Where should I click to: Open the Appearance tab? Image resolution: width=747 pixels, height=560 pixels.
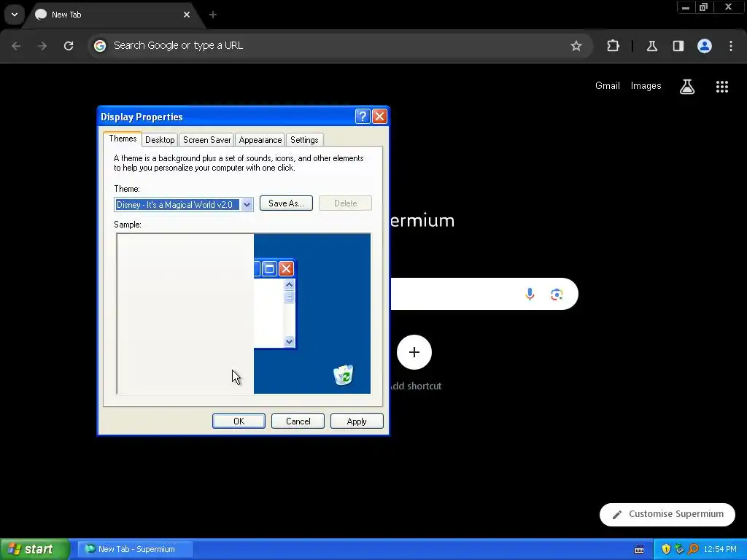(260, 139)
